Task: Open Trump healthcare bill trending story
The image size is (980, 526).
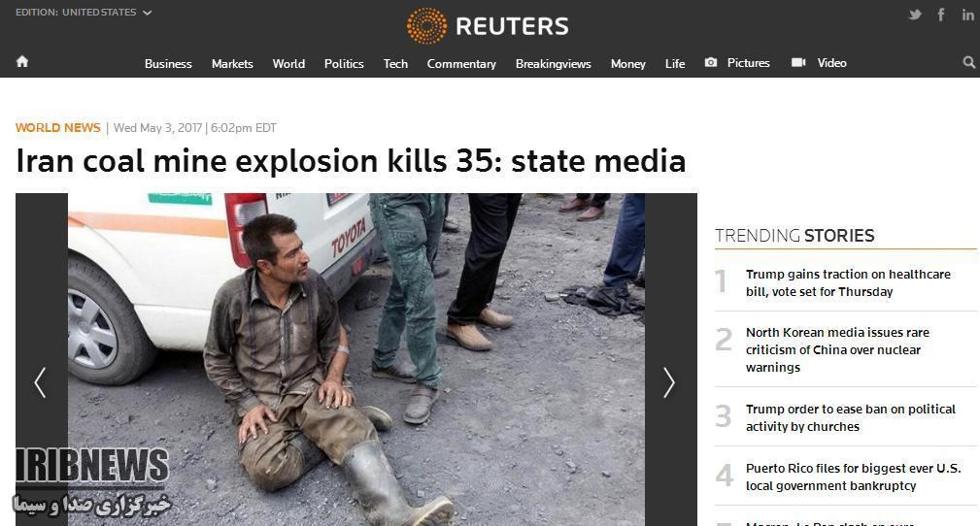Action: [848, 283]
